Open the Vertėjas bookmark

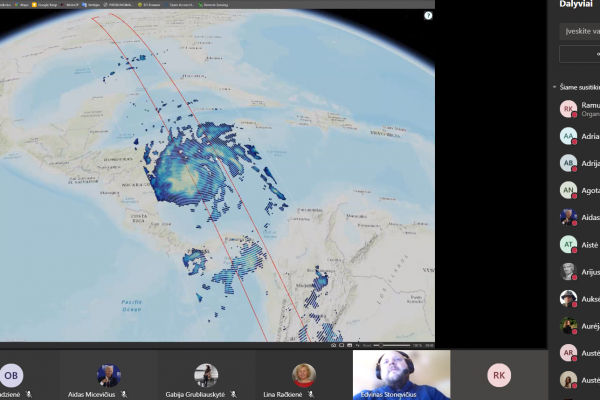pyautogui.click(x=91, y=5)
